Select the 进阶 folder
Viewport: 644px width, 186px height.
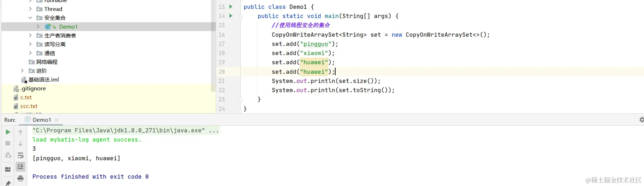[x=42, y=71]
